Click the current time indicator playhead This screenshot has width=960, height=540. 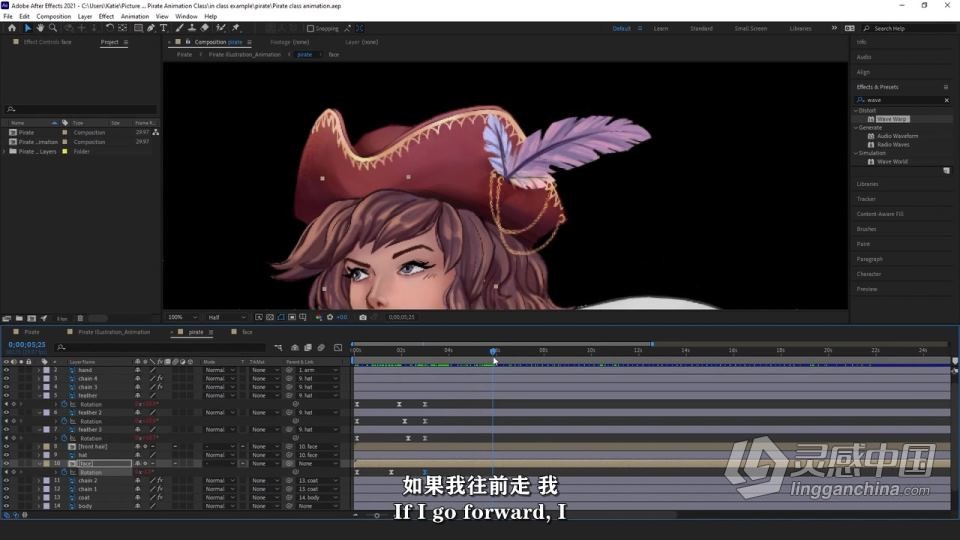pos(493,351)
